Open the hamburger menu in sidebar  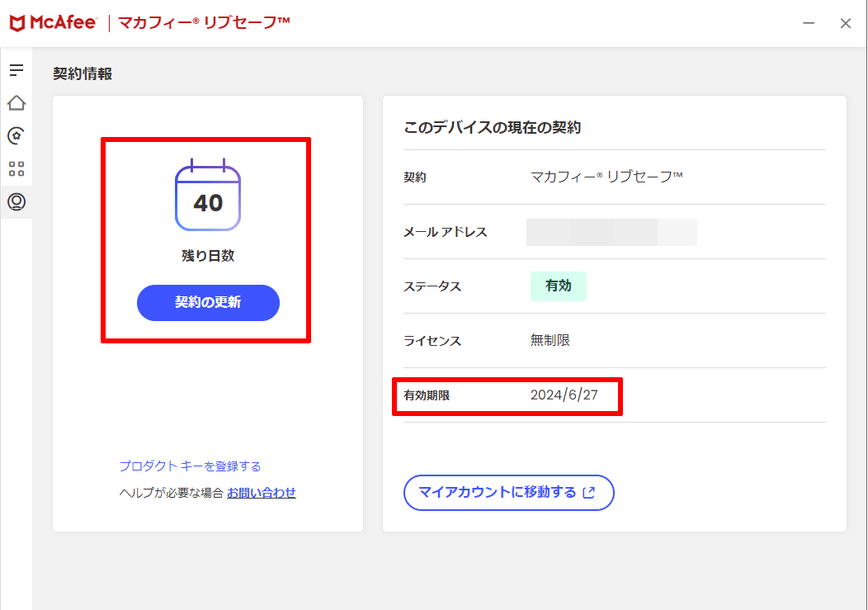16,70
